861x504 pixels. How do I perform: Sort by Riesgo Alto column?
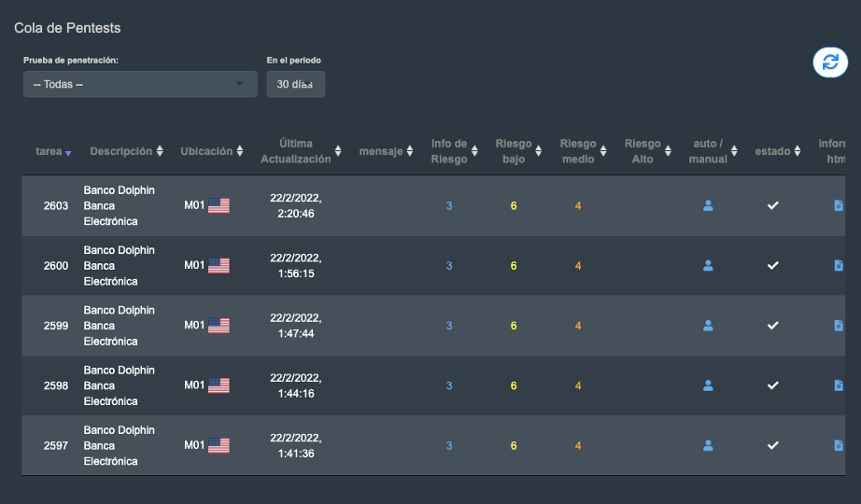pos(648,151)
